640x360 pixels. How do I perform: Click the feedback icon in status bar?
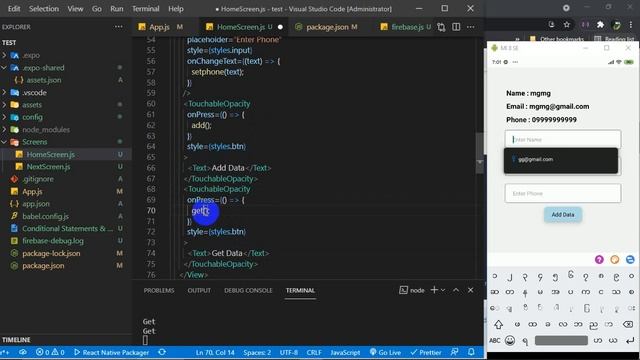[454, 352]
